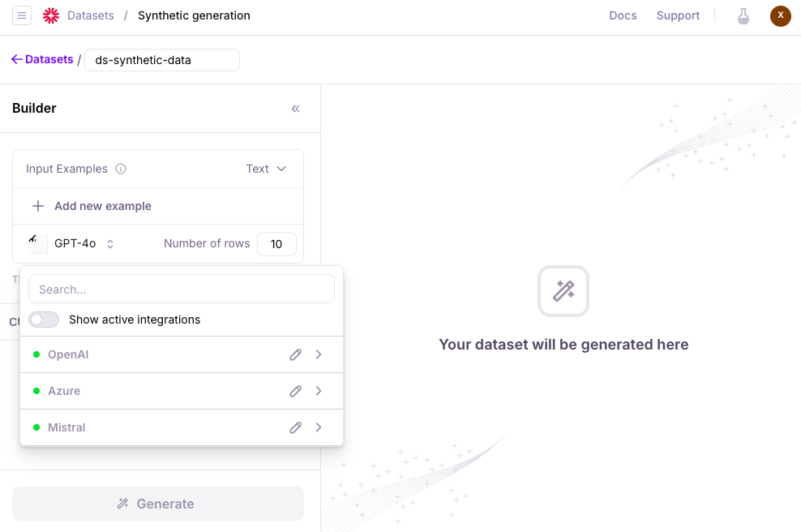Open the user avatar X menu
This screenshot has height=532, width=801.
[x=780, y=16]
